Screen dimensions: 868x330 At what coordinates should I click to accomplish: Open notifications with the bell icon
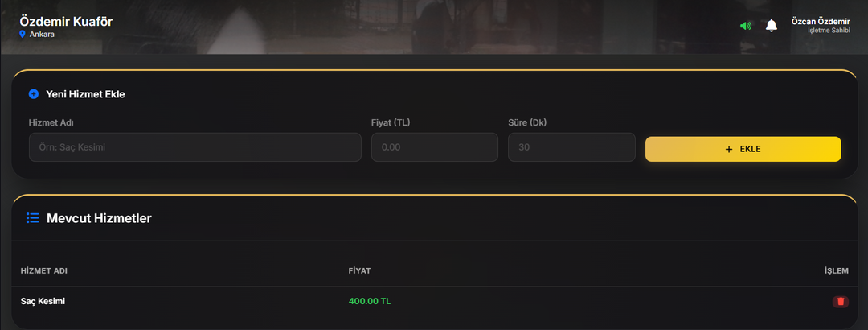tap(771, 26)
